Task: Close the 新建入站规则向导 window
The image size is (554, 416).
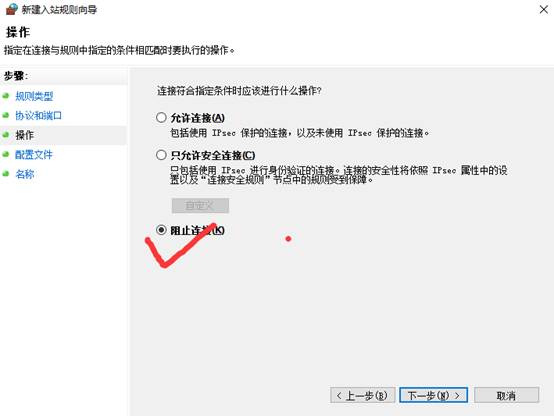Action: point(544,10)
